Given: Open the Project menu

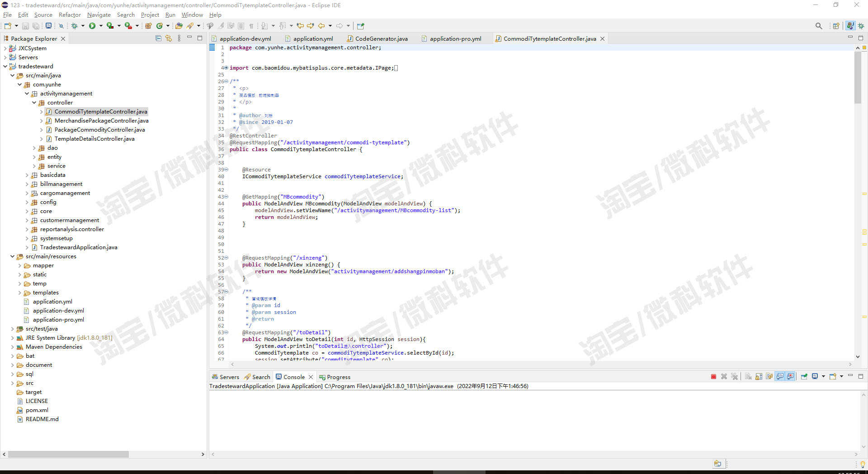Looking at the screenshot, I should pos(150,14).
